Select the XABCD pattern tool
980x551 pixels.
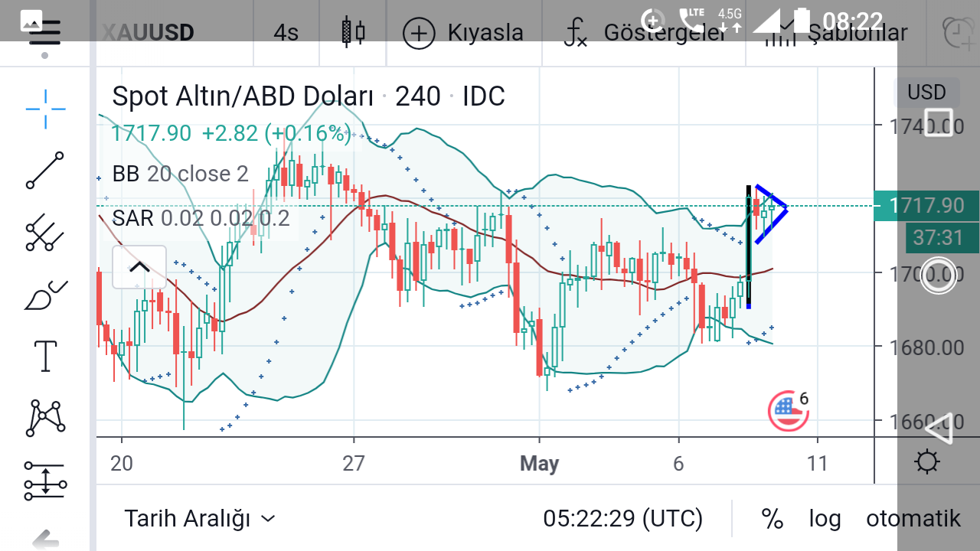(45, 418)
